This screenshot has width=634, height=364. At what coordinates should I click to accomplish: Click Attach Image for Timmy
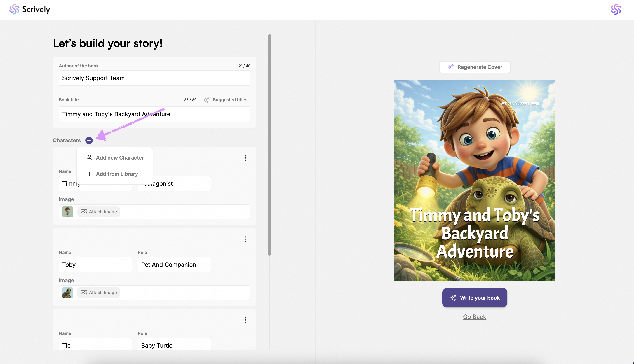[x=99, y=212]
